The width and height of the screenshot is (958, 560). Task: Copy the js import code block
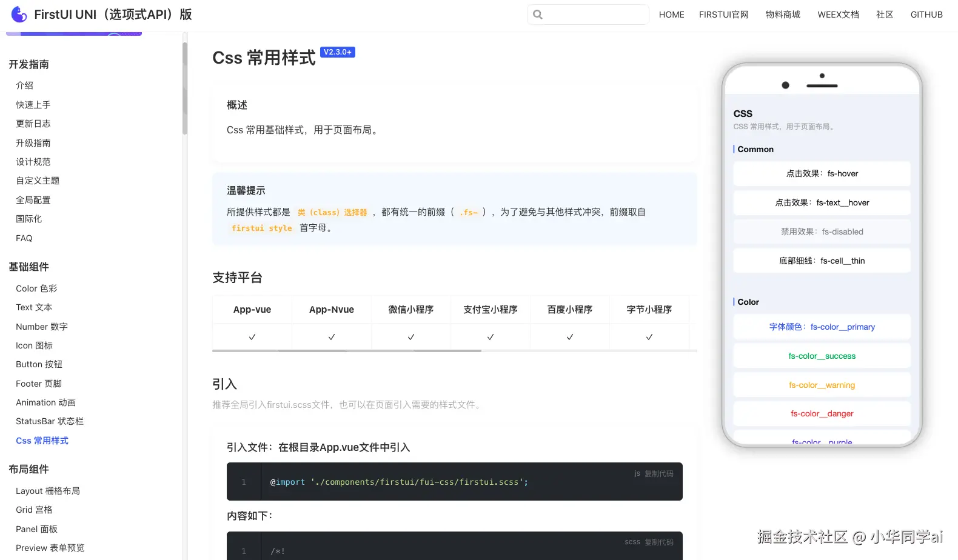pyautogui.click(x=658, y=474)
